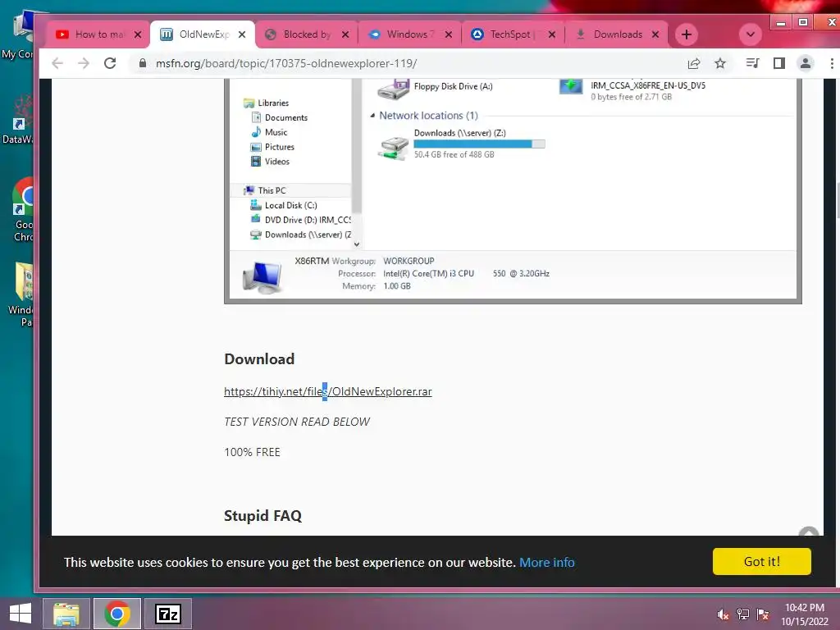This screenshot has height=630, width=840.
Task: Close the Downloads tab
Action: (655, 34)
